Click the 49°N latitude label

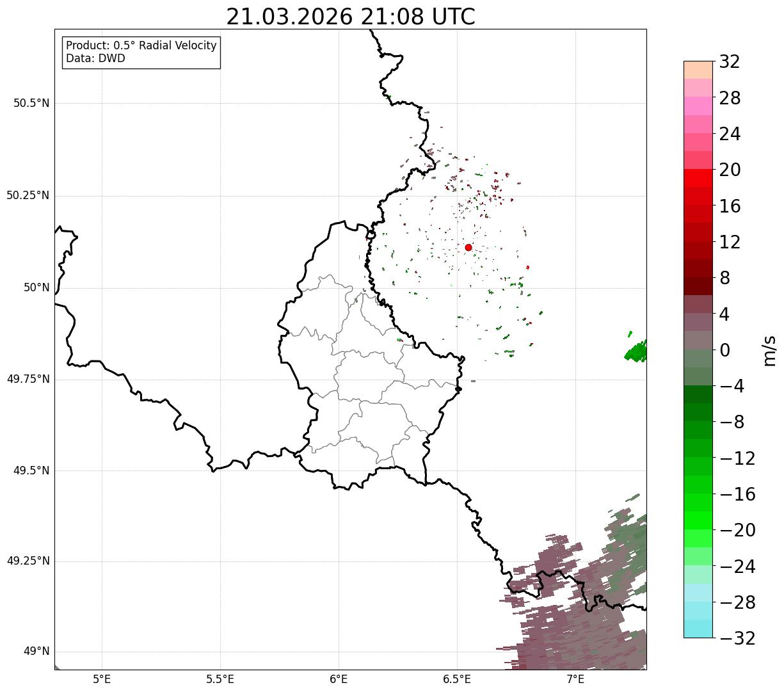coord(36,652)
